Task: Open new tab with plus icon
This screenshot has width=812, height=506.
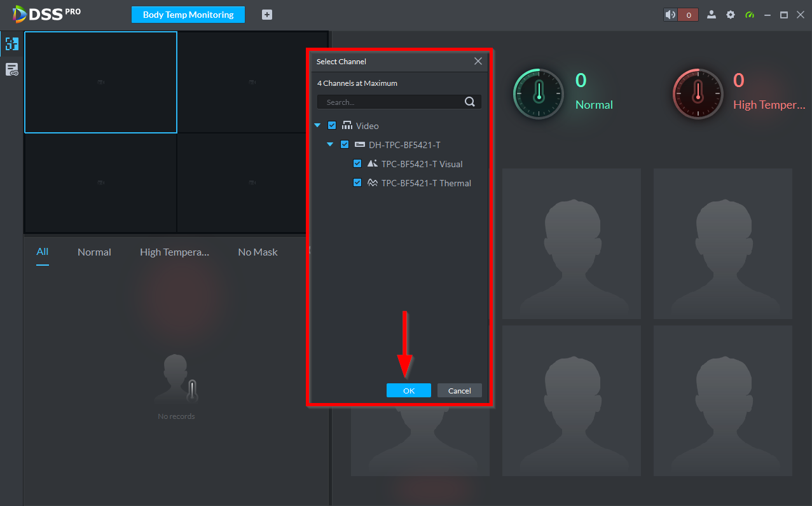Action: (267, 15)
